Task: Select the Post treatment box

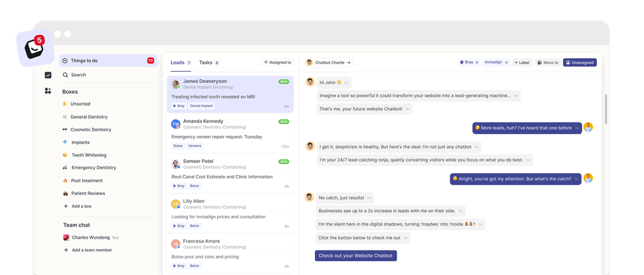Action: point(82,181)
